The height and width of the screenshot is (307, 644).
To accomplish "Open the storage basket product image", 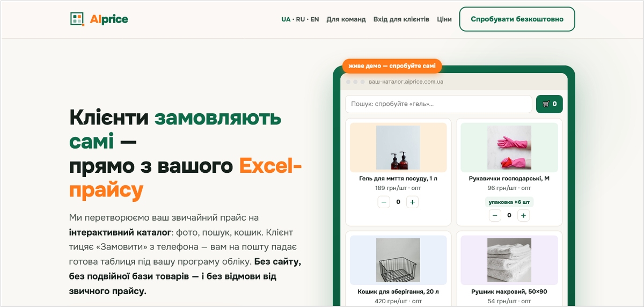I will 398,260.
